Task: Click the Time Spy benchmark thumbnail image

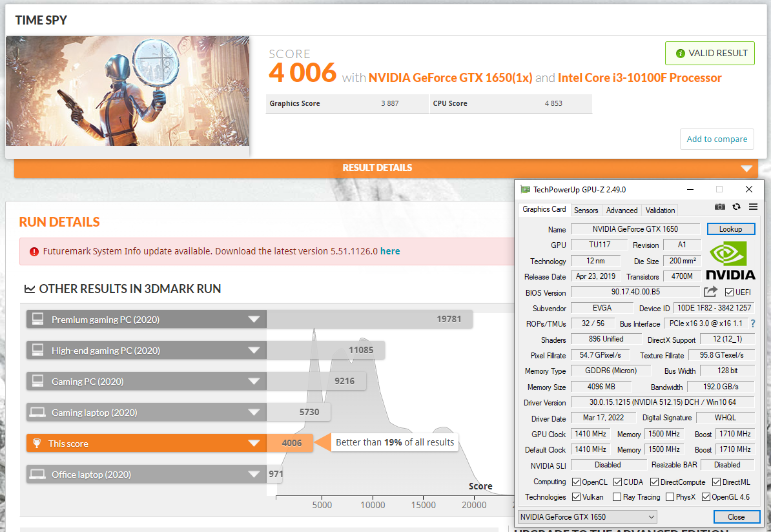Action: [127, 91]
